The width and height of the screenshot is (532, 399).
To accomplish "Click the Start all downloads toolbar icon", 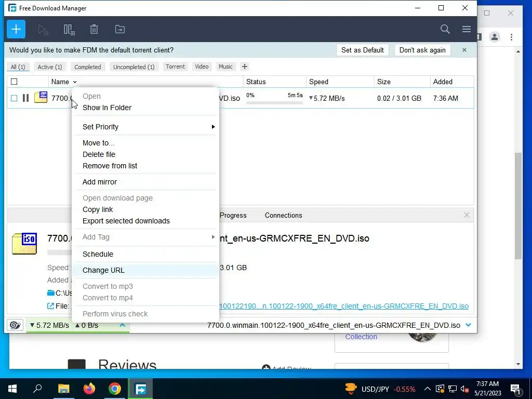I will point(43,30).
